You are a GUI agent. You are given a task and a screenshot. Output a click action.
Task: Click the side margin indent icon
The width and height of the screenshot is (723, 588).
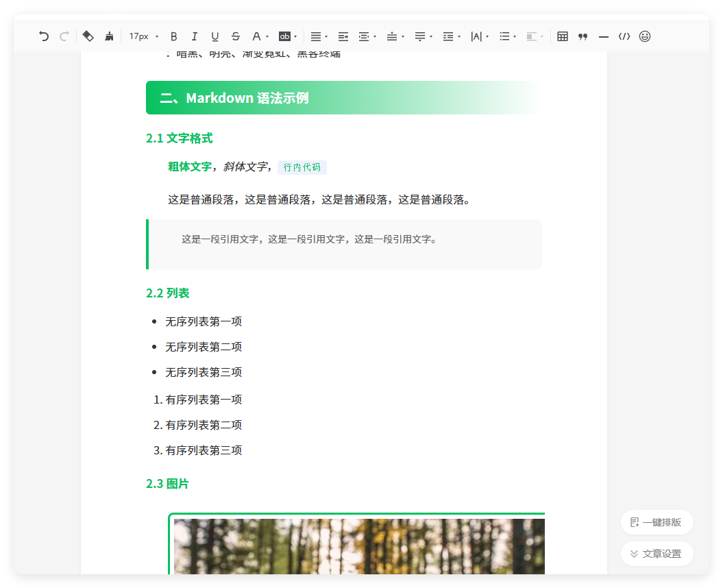click(x=364, y=36)
